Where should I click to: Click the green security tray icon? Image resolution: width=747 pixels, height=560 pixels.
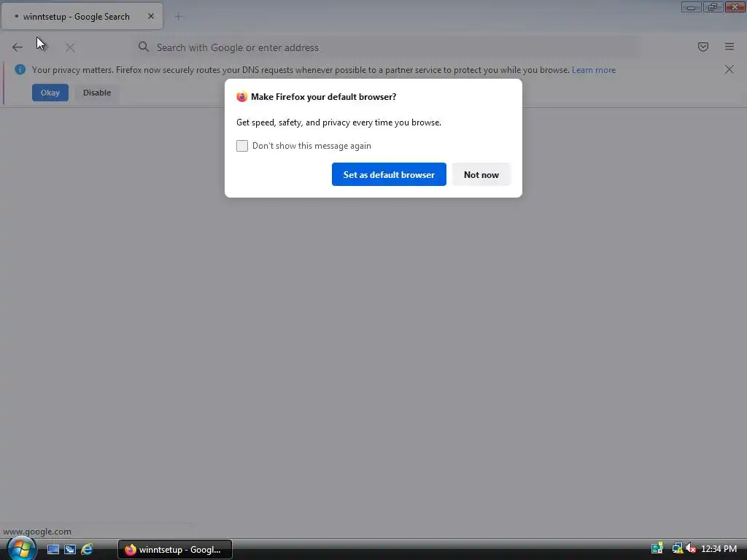pyautogui.click(x=657, y=549)
